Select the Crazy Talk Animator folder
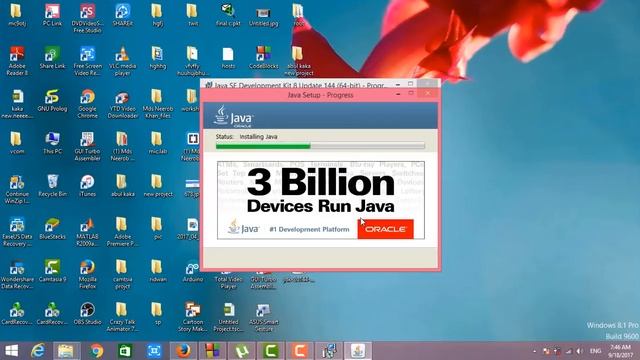The image size is (640, 360). click(122, 317)
